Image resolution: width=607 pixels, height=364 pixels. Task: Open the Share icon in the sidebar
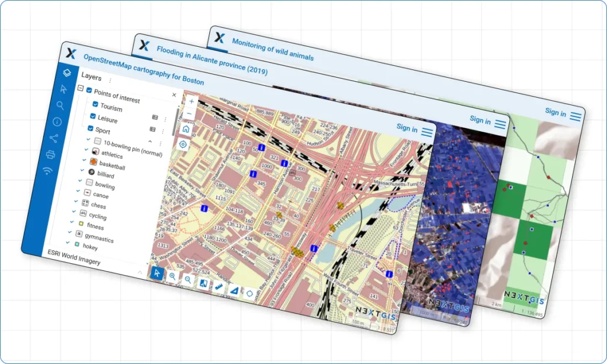point(54,138)
